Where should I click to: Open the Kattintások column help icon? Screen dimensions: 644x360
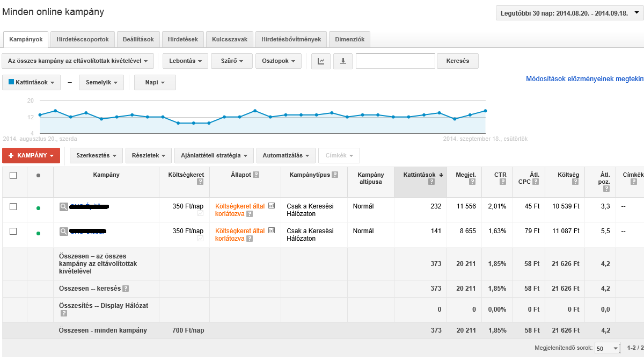[431, 182]
